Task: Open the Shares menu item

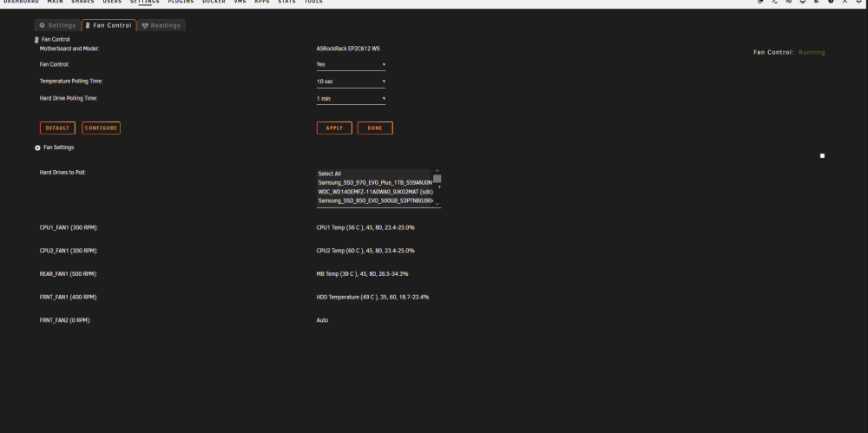Action: [x=82, y=2]
